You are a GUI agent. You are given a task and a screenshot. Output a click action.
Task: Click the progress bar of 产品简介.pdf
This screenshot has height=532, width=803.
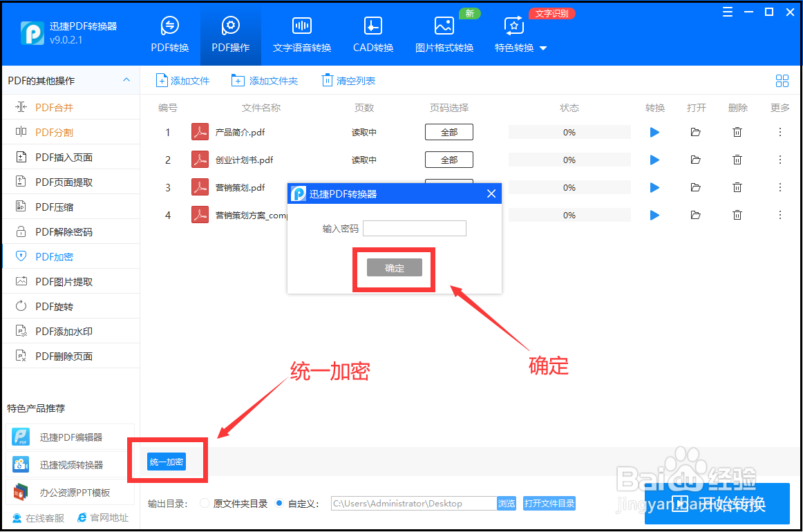pos(569,132)
